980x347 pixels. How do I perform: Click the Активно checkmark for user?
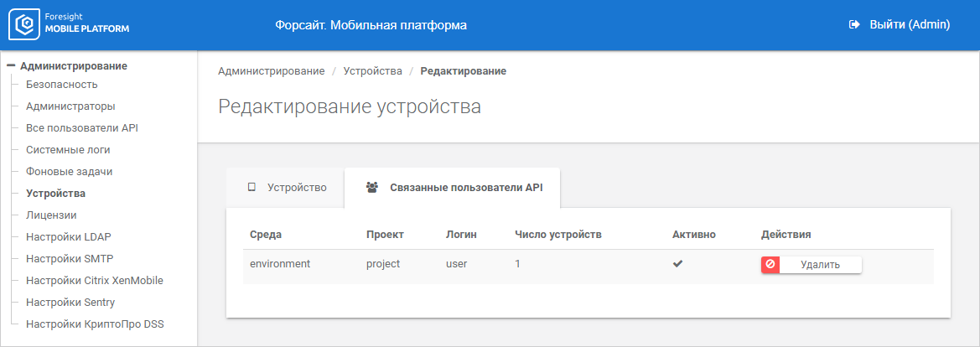(x=678, y=264)
